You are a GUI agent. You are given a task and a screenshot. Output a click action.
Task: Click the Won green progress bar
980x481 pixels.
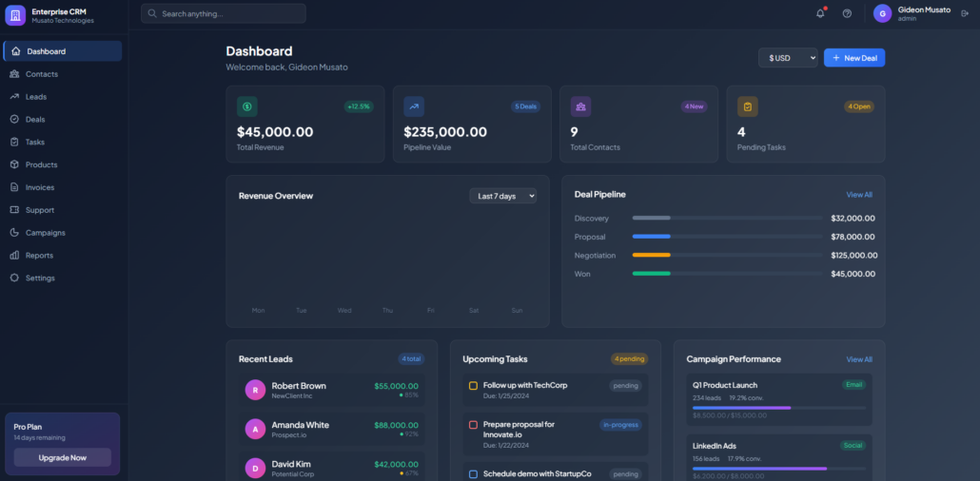(651, 274)
